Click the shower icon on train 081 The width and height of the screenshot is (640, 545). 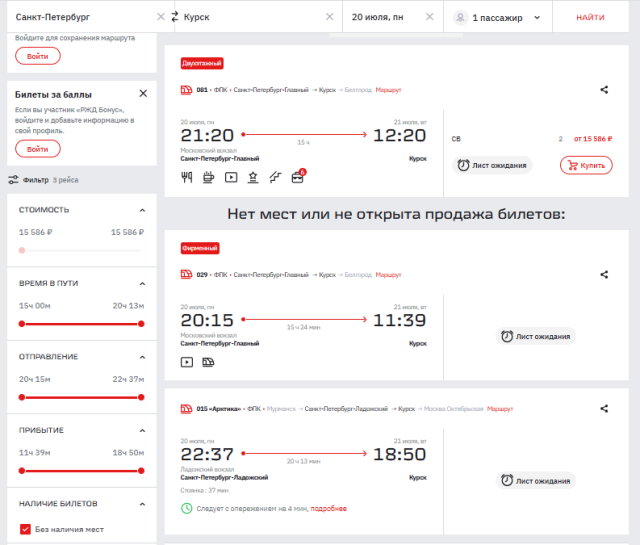coord(253,177)
